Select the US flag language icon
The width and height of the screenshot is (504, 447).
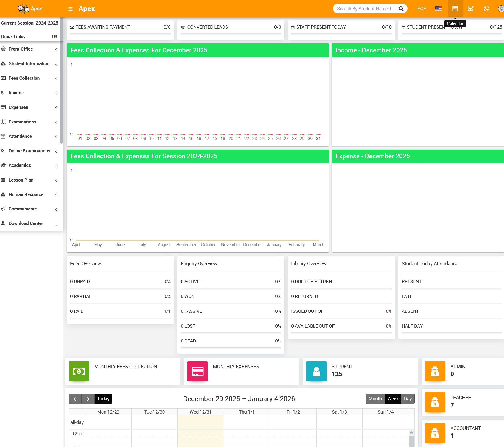pyautogui.click(x=438, y=9)
